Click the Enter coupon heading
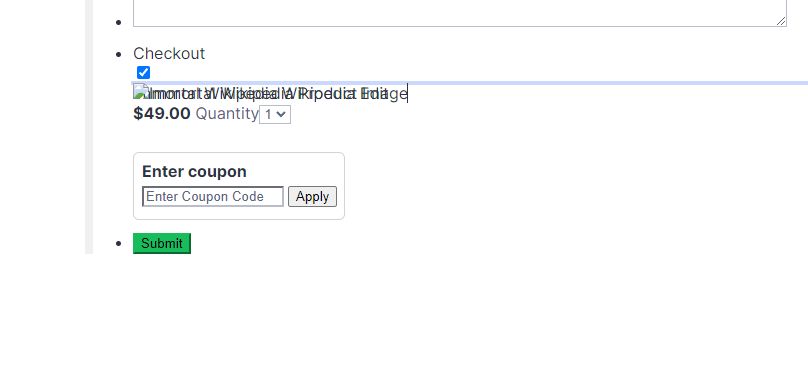This screenshot has height=383, width=808. pos(194,171)
